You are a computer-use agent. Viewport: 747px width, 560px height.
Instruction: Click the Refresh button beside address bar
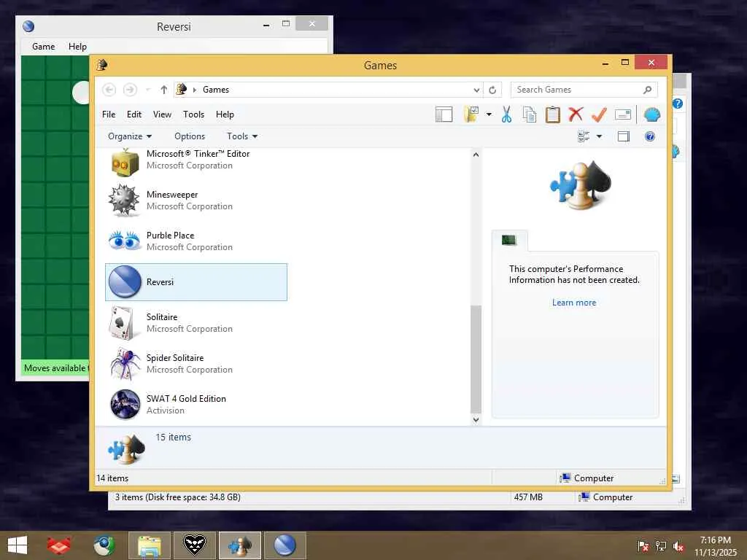point(492,90)
